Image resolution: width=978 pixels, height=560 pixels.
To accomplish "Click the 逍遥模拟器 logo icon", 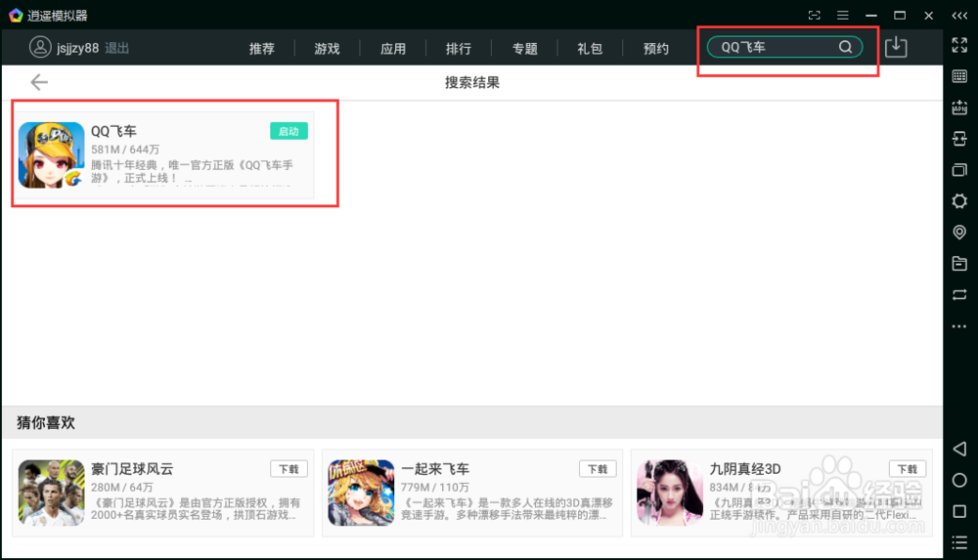I will pos(16,15).
